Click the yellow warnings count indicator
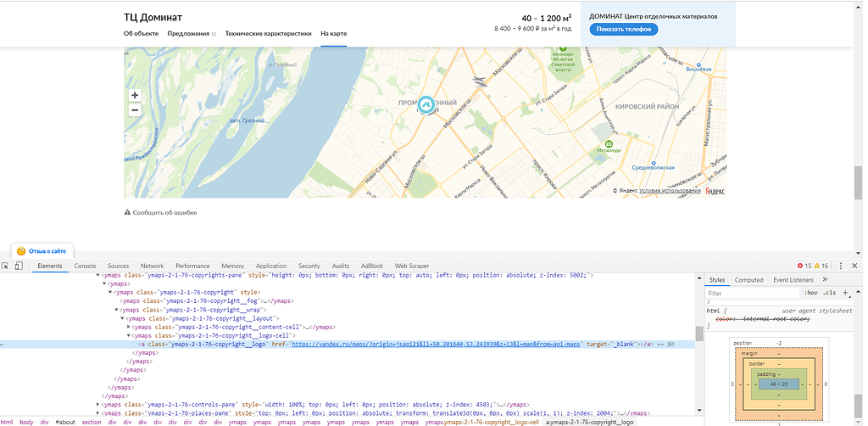The width and height of the screenshot is (868, 426). [823, 266]
